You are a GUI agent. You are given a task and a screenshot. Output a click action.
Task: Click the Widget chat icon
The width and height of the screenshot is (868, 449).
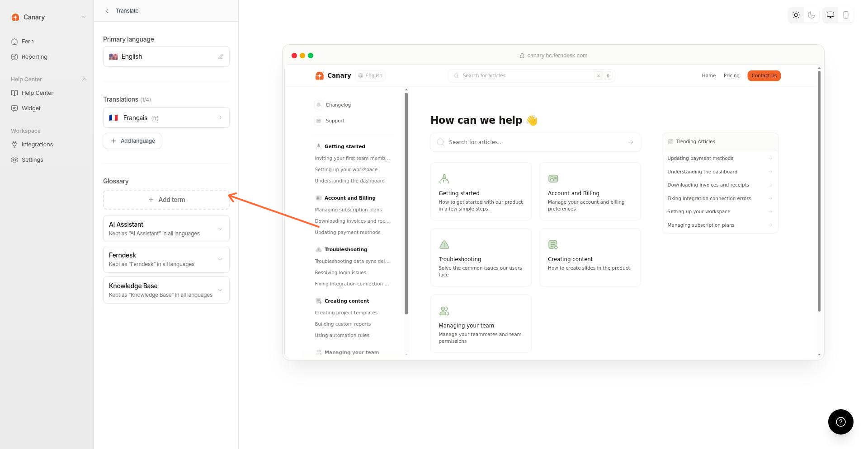point(14,108)
